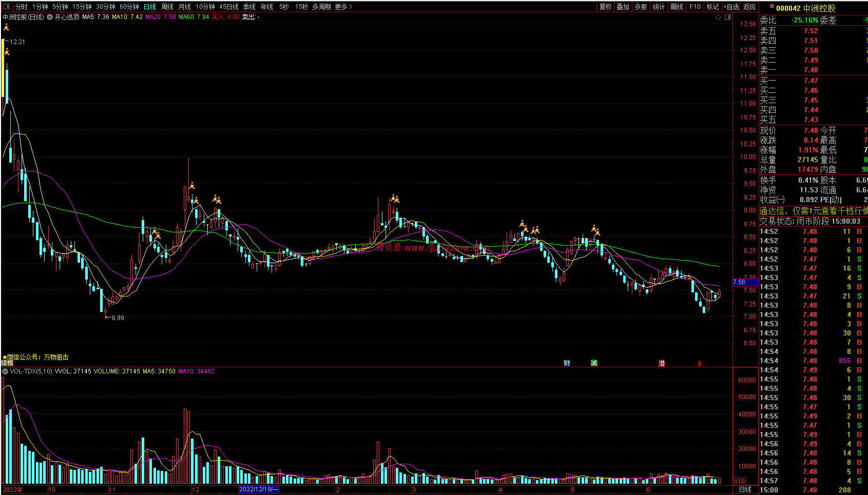Click the 6.99 low price label
Image resolution: width=868 pixels, height=495 pixels.
[118, 318]
